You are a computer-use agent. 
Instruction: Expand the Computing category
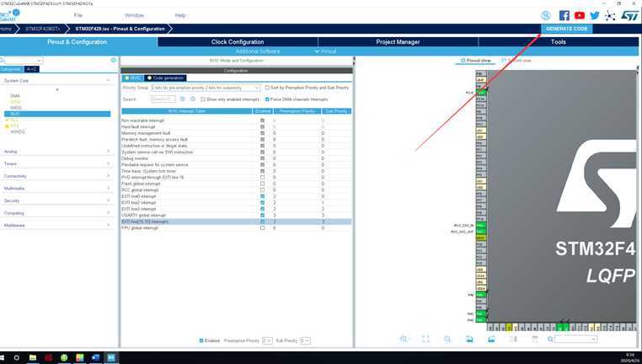click(57, 213)
